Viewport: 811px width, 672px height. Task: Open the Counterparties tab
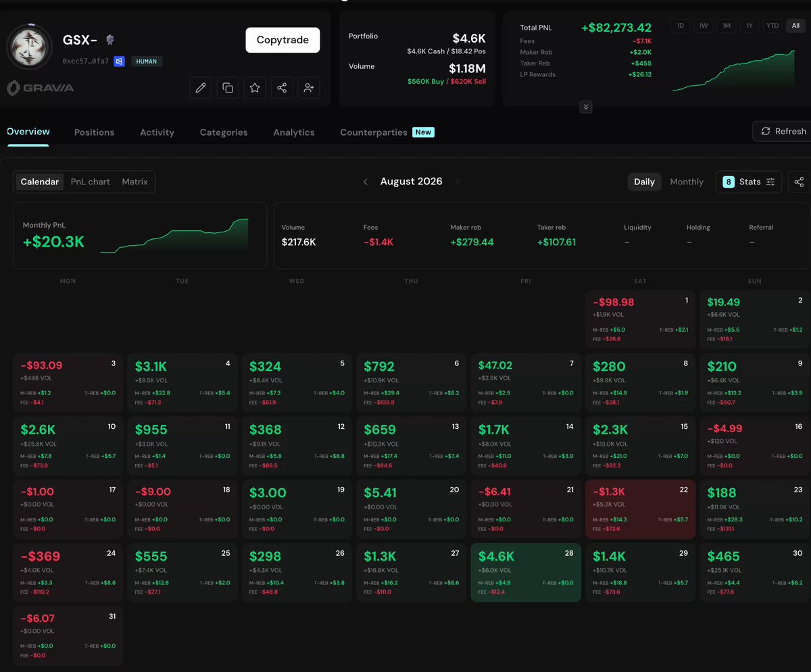coord(387,132)
